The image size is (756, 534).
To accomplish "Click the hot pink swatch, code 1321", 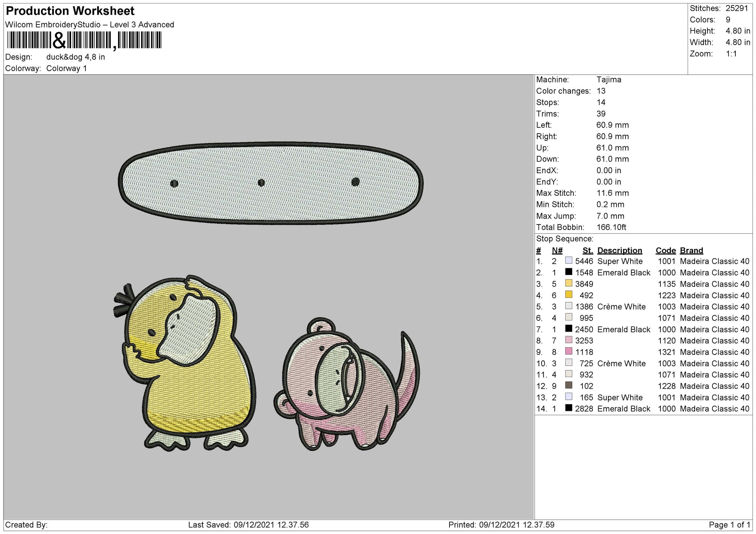I will point(569,351).
